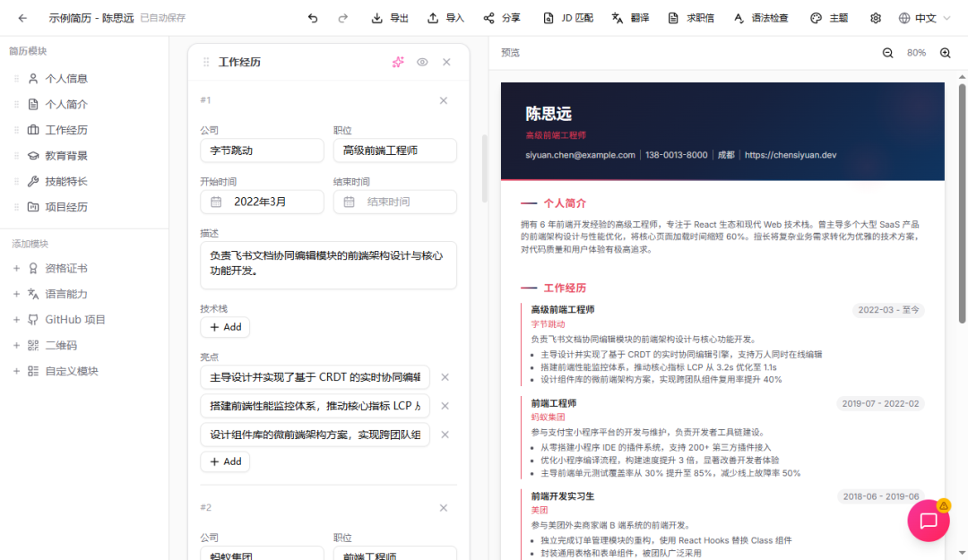Open the settings gear icon
968x560 pixels.
tap(876, 18)
